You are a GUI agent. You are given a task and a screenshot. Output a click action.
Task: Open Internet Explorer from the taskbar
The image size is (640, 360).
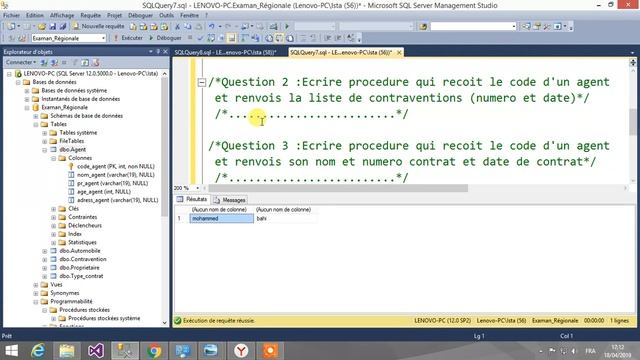click(x=38, y=351)
